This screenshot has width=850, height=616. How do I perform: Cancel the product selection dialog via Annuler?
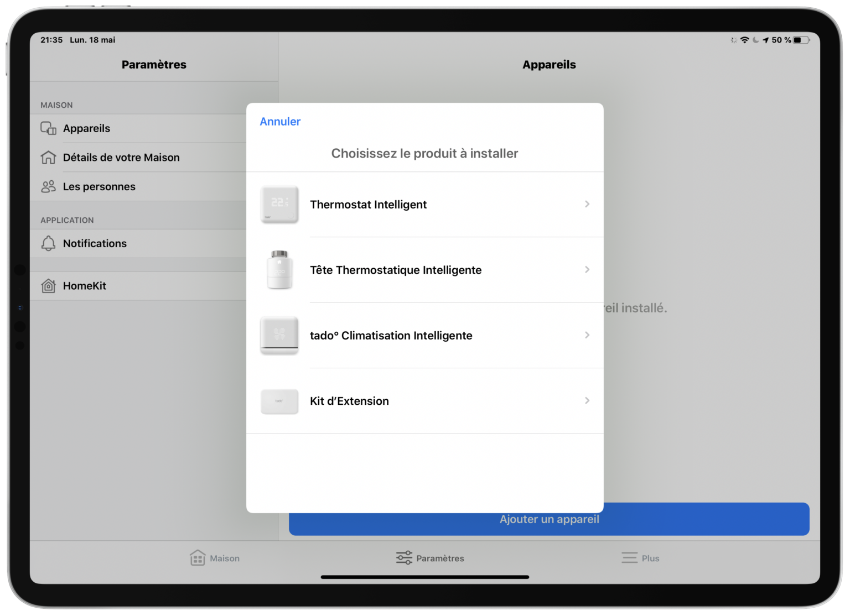(280, 122)
